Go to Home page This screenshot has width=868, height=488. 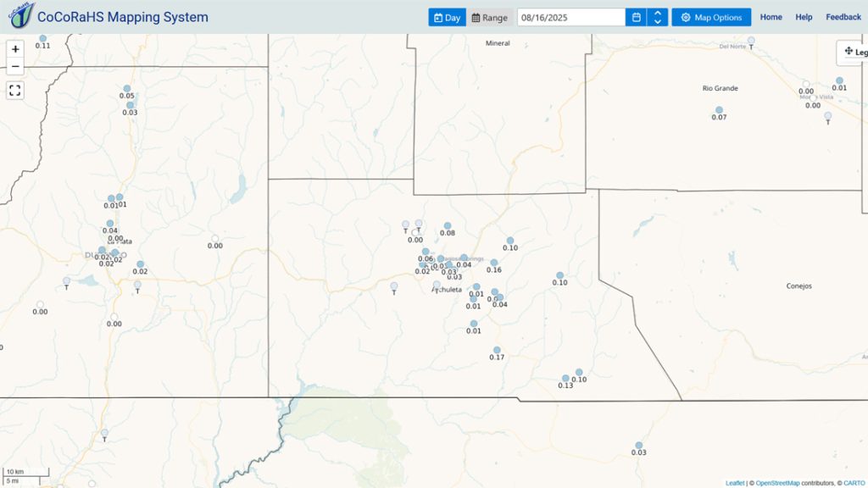pyautogui.click(x=771, y=17)
